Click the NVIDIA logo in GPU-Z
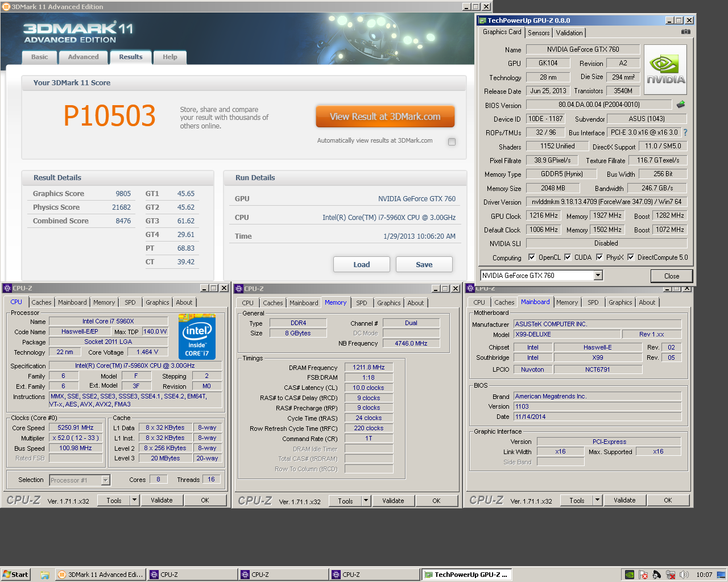 [x=665, y=69]
